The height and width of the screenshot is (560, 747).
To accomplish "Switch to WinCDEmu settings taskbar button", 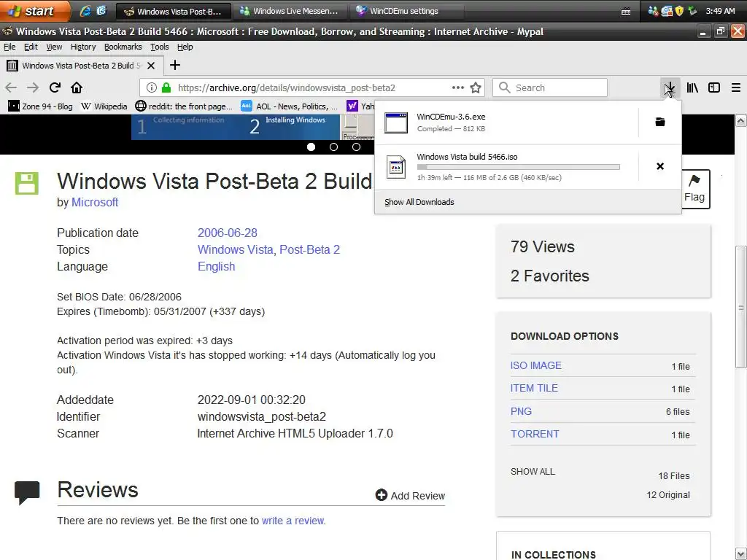I will 406,11.
